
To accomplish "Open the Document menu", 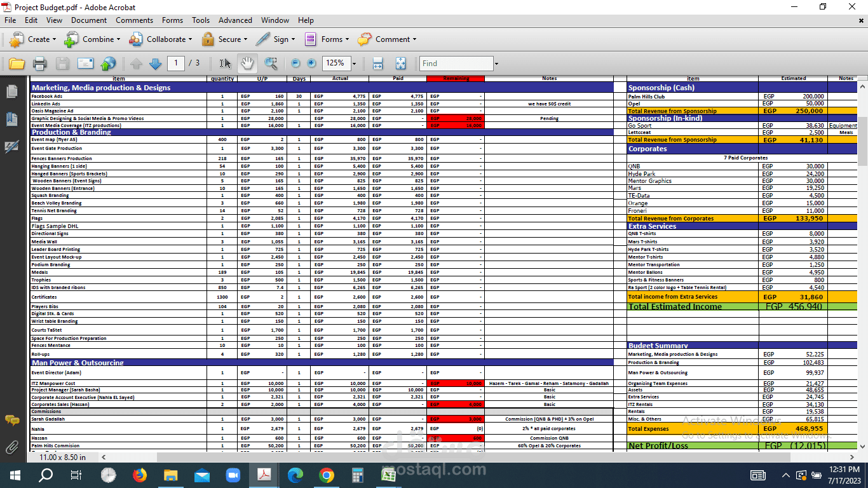I will tap(89, 20).
